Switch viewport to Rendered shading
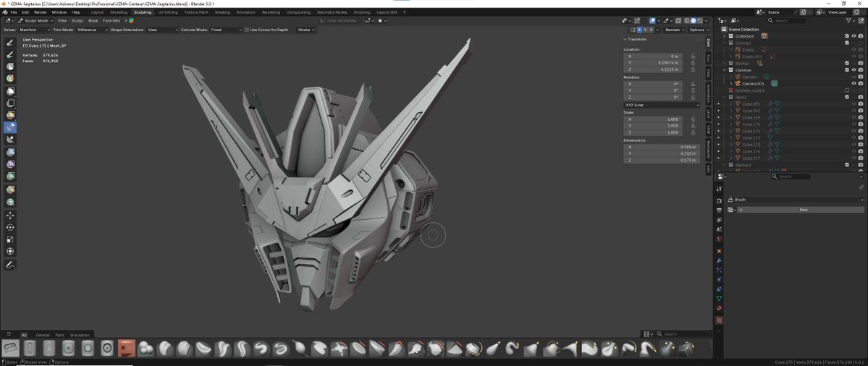868x366 pixels. [700, 21]
